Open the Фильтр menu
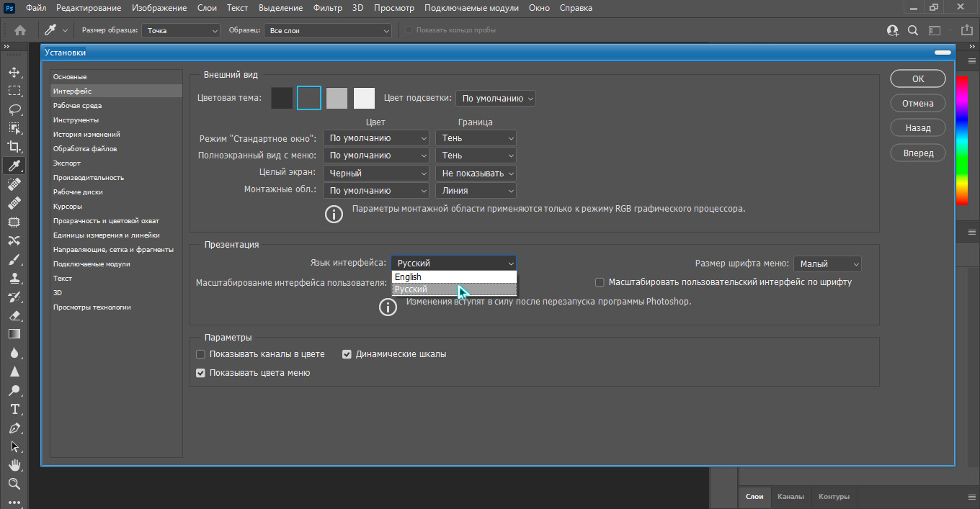This screenshot has width=980, height=509. 328,8
